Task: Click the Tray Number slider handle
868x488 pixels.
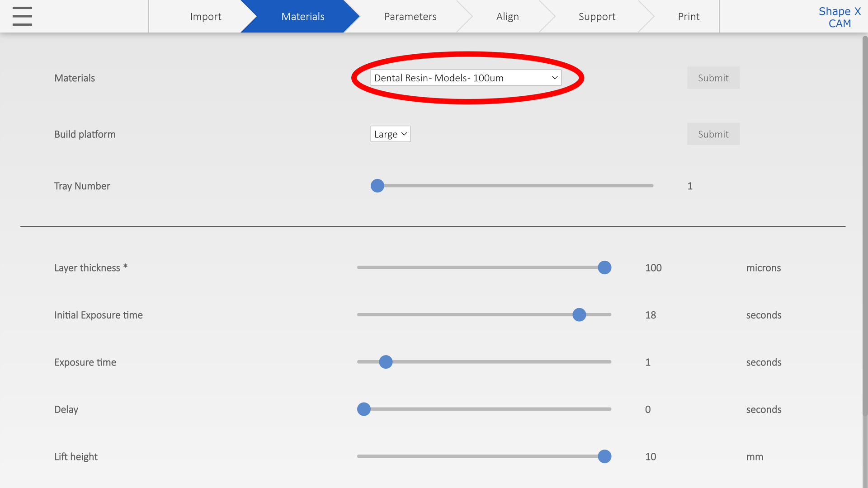Action: pyautogui.click(x=377, y=186)
